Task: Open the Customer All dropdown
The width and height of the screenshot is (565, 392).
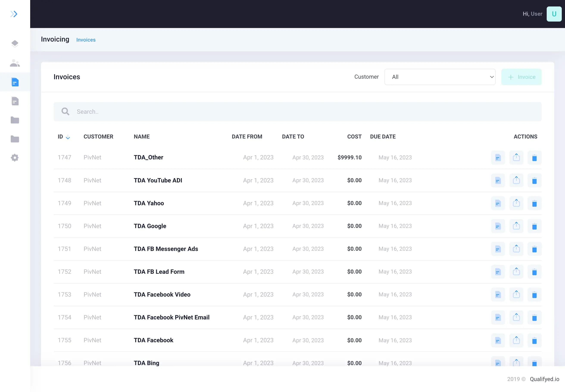Action: point(440,77)
